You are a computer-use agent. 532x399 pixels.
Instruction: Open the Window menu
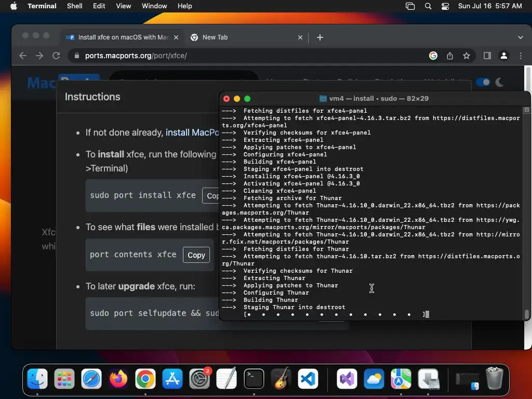point(154,6)
